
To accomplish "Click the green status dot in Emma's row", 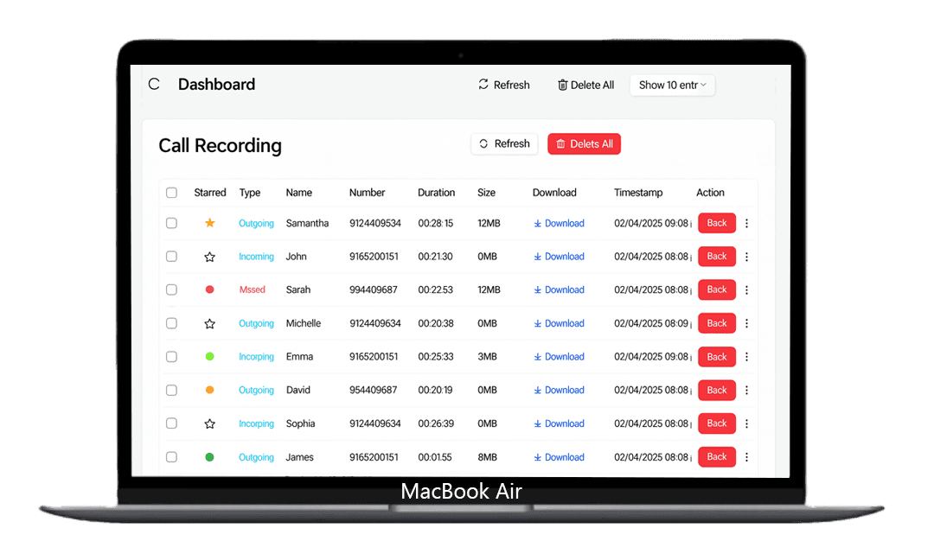I will click(x=209, y=356).
